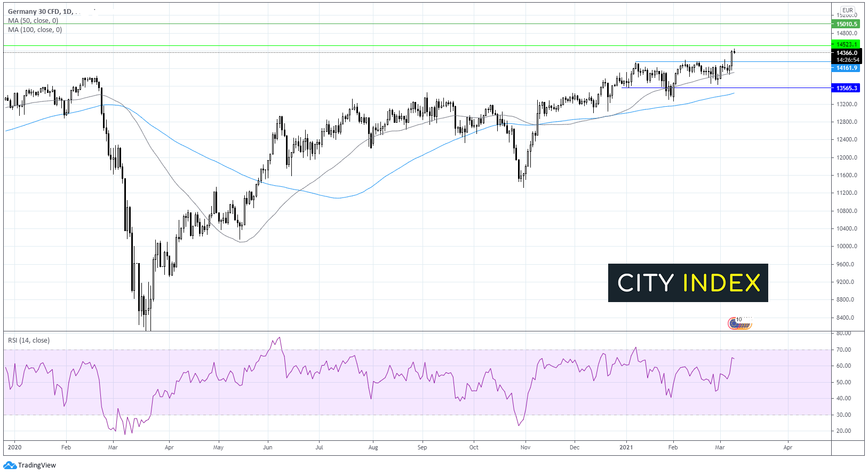Viewport: 868px width, 475px height.
Task: Click the light blue 14161.9 price label
Action: coord(846,68)
